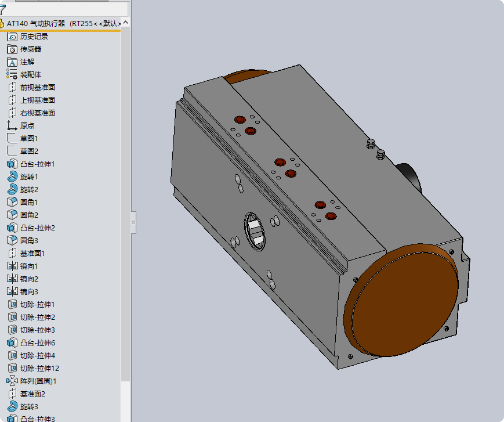Click the 阵列(圆周)1 circular pattern icon
Screen dimensions: 504x422
point(13,381)
